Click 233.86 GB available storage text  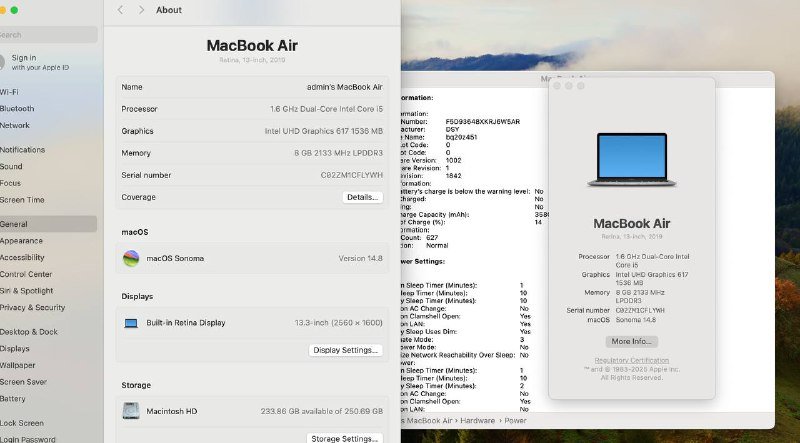pos(322,411)
